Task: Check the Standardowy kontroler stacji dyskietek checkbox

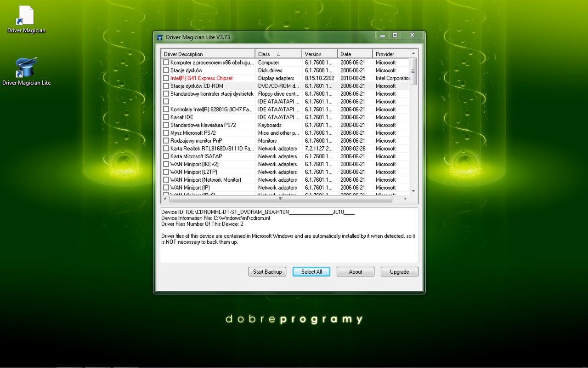Action: coord(166,94)
